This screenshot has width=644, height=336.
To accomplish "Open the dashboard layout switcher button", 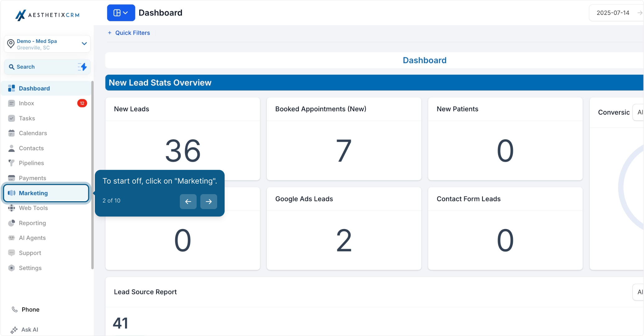I will (x=121, y=13).
